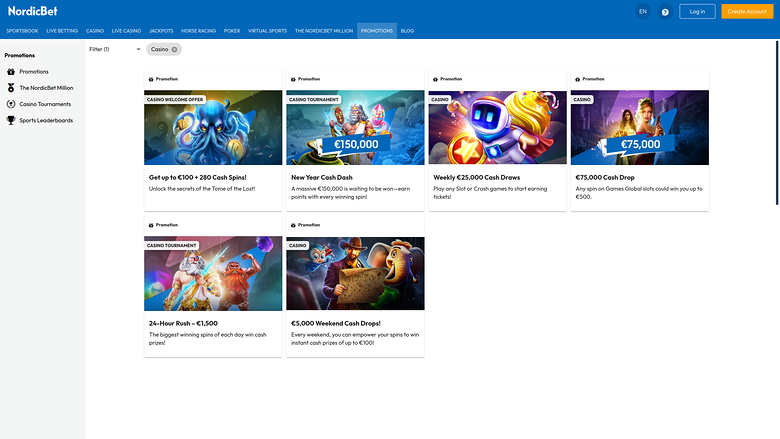Click the 24-Hour Rush tournament thumbnail
The height and width of the screenshot is (439, 780).
(x=213, y=273)
